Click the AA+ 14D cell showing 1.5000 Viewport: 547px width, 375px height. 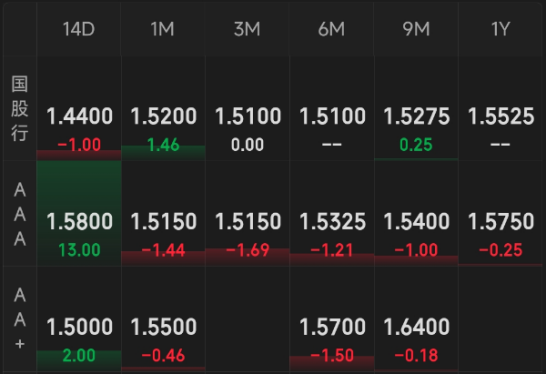[79, 319]
